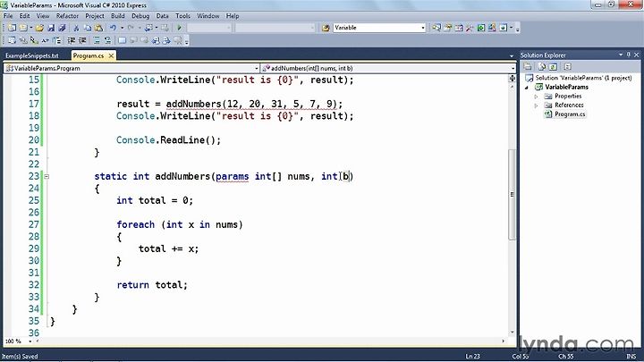Viewport: 644px width, 362px height.
Task: Open the Toolbox toolbar icon
Action: point(470,28)
